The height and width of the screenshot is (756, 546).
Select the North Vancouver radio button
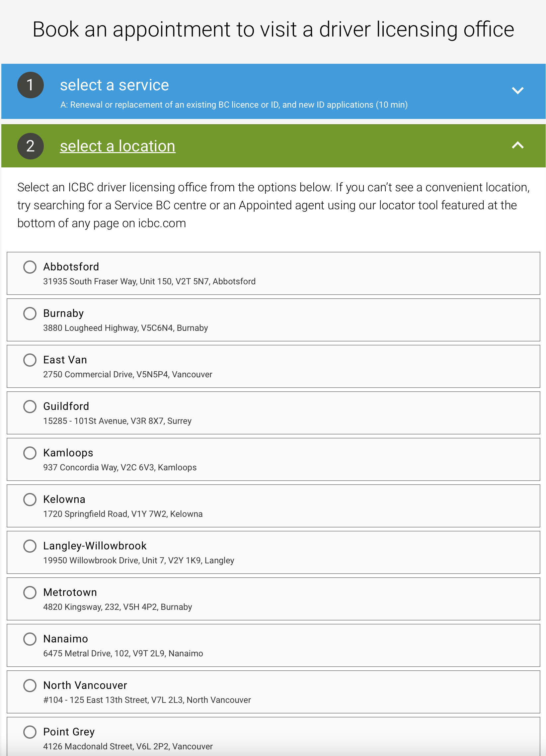click(30, 685)
